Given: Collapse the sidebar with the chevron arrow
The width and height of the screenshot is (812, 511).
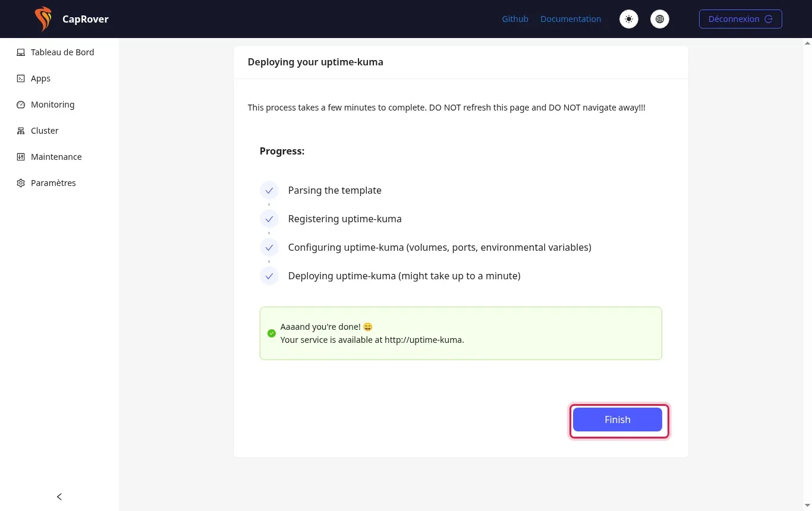Looking at the screenshot, I should 59,497.
